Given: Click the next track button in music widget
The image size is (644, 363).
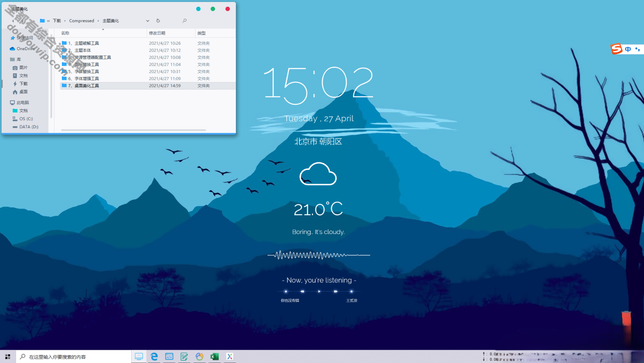Looking at the screenshot, I should (336, 291).
